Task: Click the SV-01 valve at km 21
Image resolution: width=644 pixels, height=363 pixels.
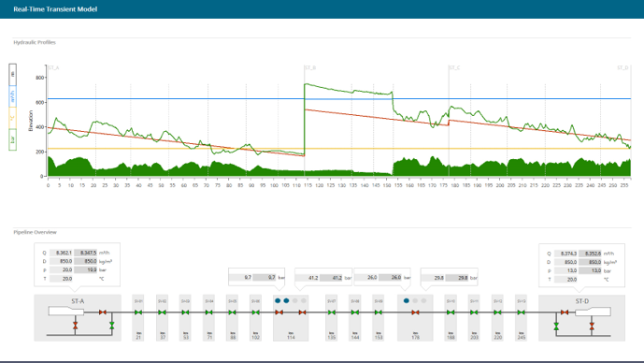Action: pos(138,312)
